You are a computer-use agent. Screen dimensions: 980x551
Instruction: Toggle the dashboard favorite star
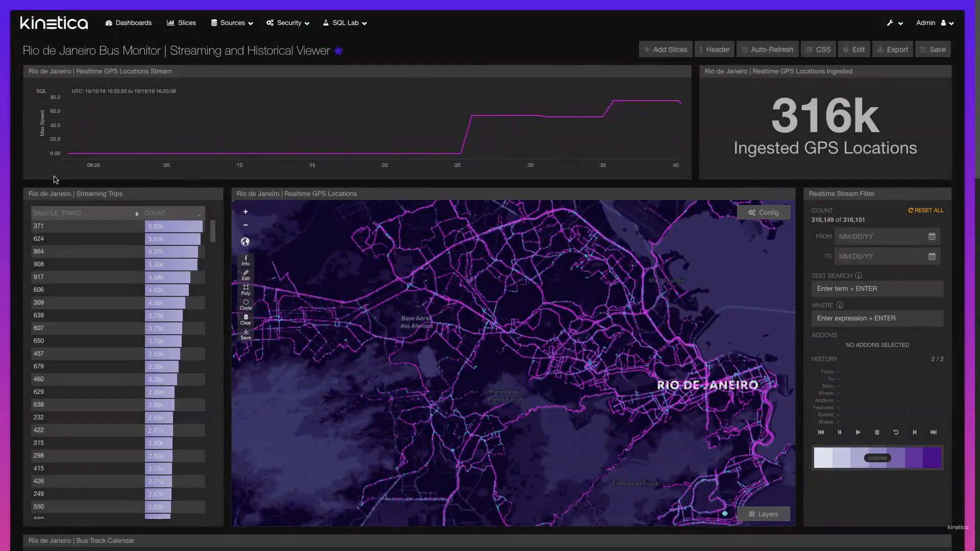click(339, 51)
